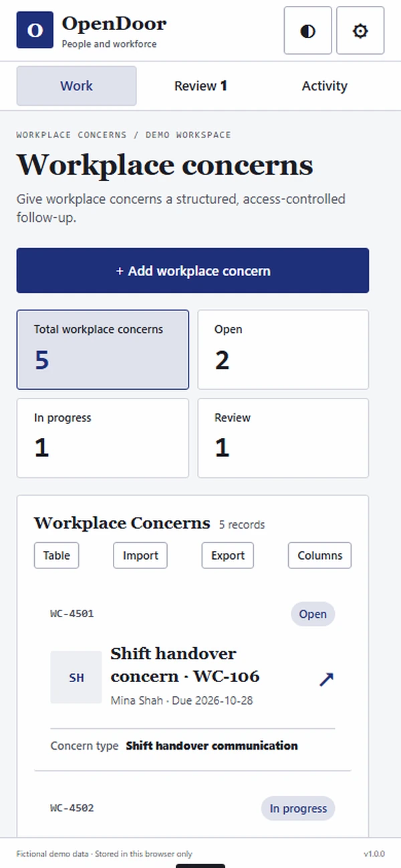
Task: Filter by the Review stat card
Action: click(283, 438)
